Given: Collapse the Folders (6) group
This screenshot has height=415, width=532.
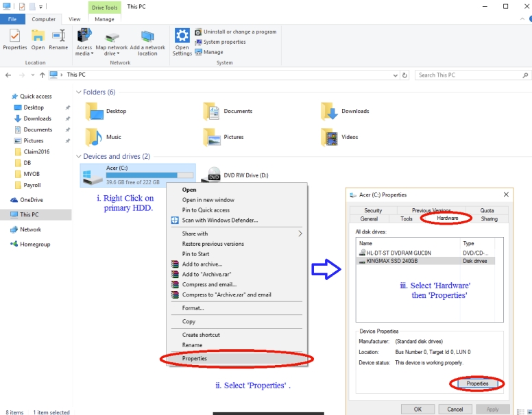Looking at the screenshot, I should (x=77, y=92).
